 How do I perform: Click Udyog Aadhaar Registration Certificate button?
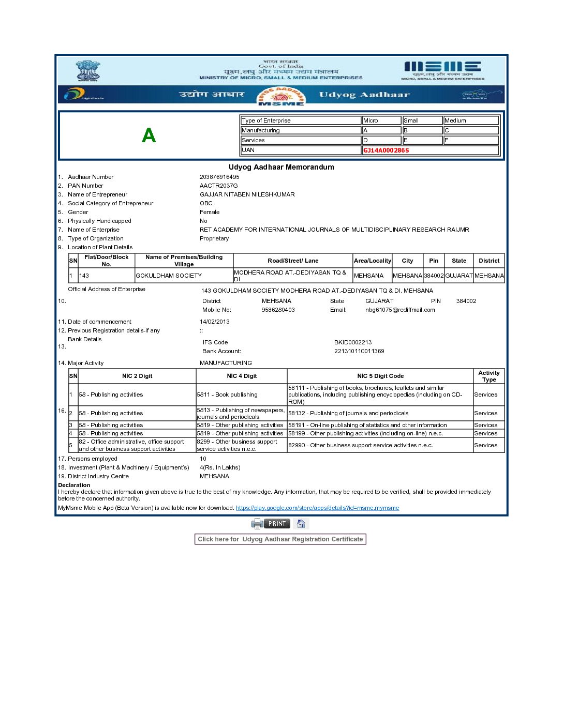tap(280, 539)
